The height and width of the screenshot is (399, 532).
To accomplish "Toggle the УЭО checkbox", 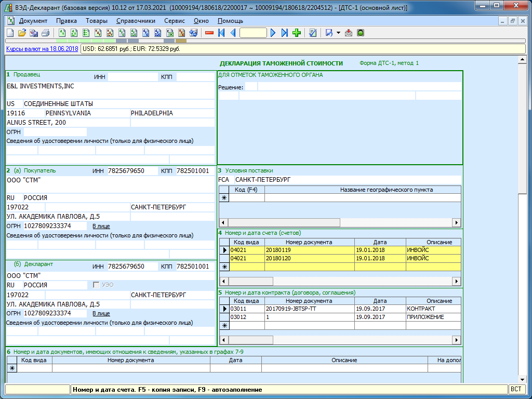I will (96, 285).
